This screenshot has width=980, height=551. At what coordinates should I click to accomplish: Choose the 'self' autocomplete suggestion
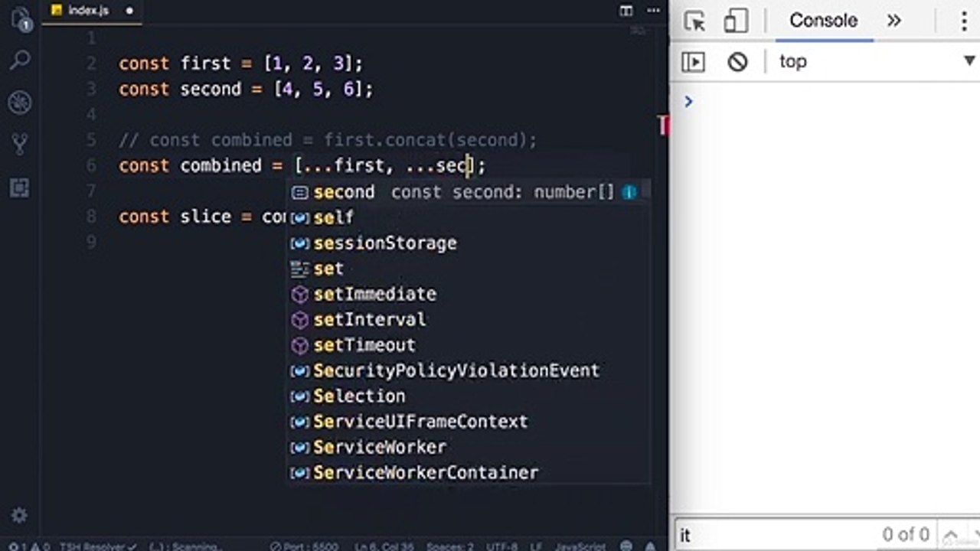coord(469,217)
